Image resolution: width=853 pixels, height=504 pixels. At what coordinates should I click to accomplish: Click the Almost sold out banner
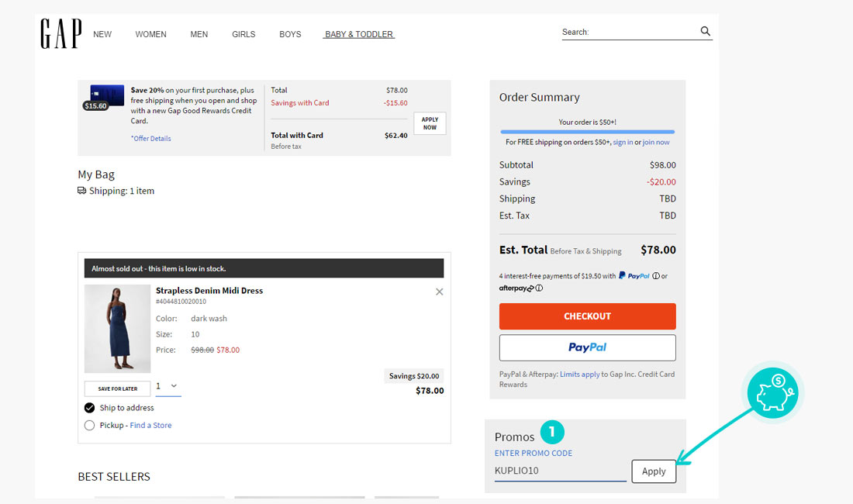click(x=264, y=268)
